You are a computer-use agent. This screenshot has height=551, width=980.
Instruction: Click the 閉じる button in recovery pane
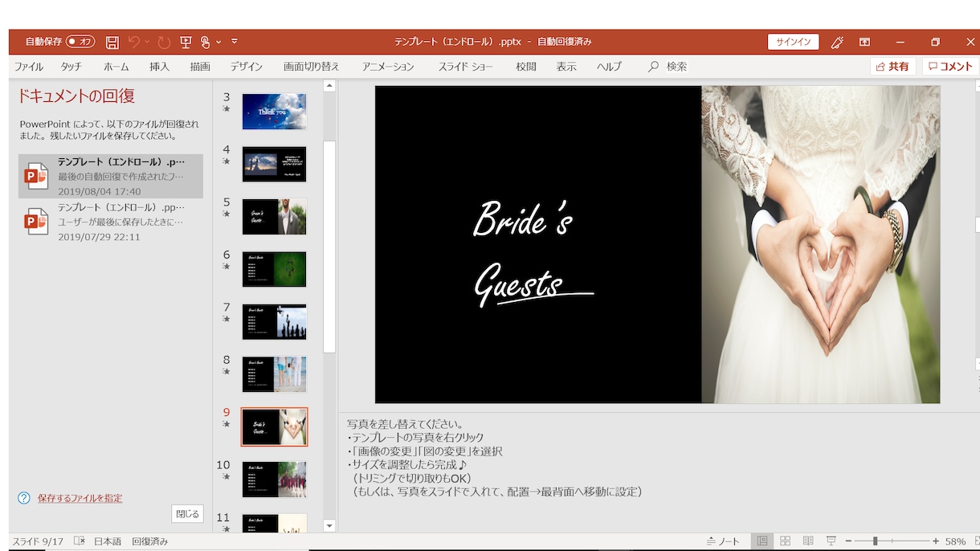(x=187, y=514)
